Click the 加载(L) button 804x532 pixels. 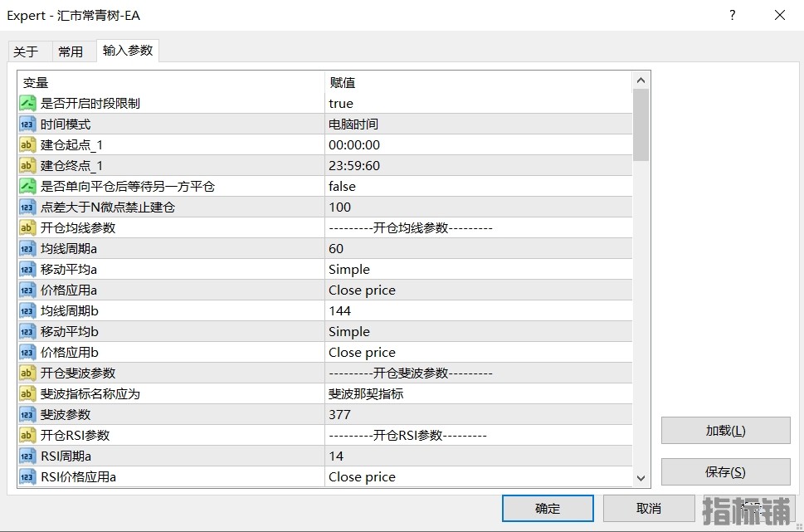pyautogui.click(x=725, y=431)
